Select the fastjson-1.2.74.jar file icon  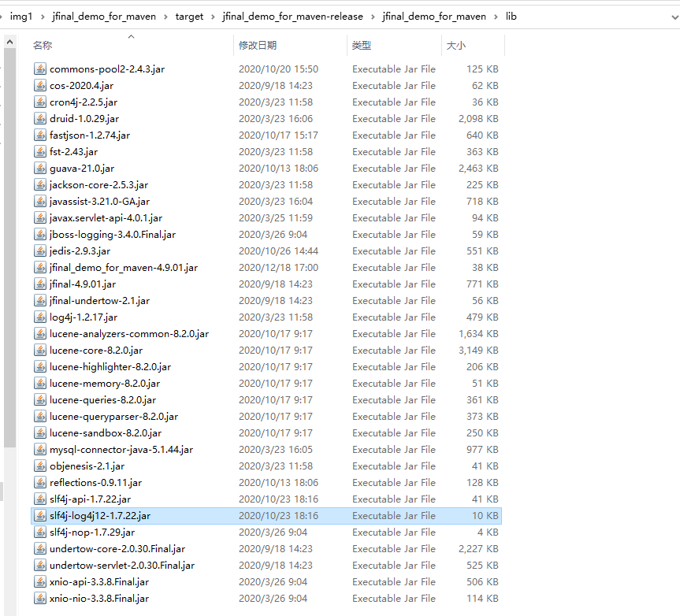(40, 135)
